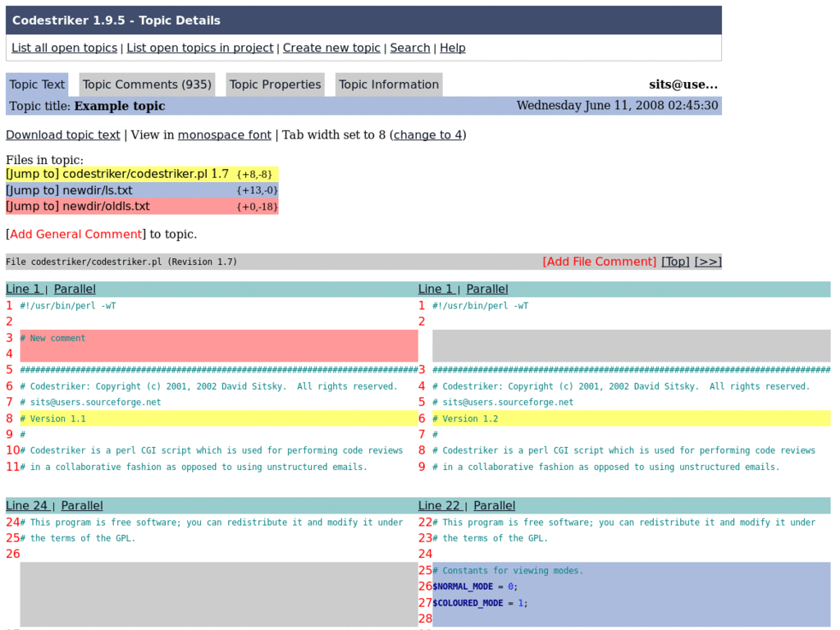Click Line 1 link in left diff column
The height and width of the screenshot is (630, 840).
click(x=24, y=290)
